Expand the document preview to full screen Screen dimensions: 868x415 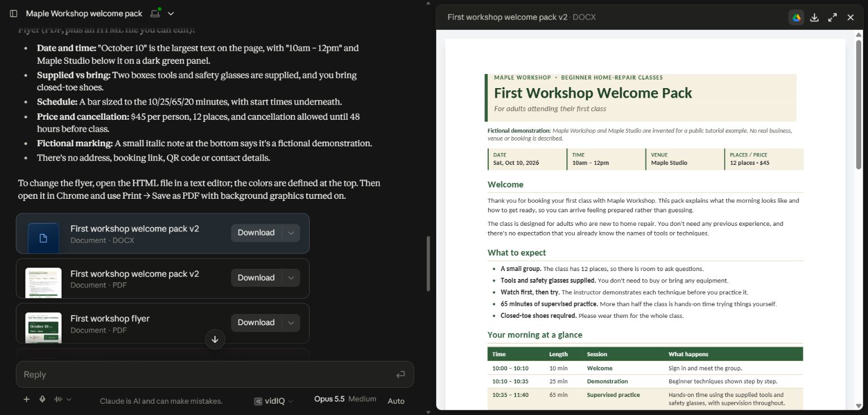click(832, 18)
